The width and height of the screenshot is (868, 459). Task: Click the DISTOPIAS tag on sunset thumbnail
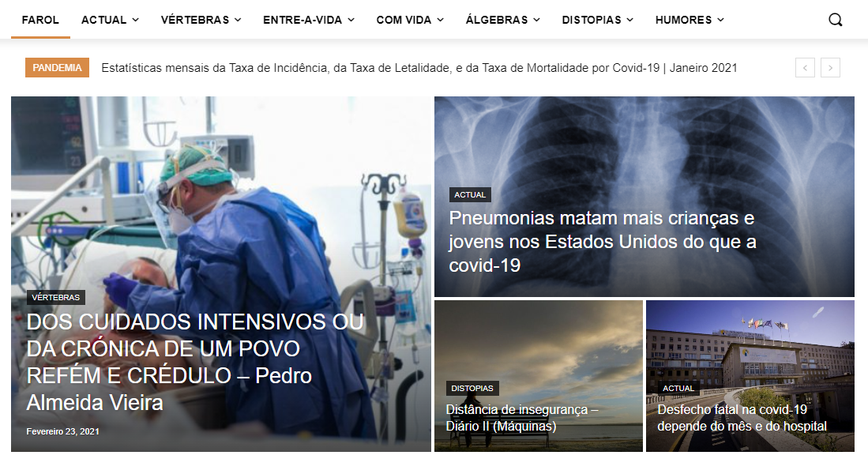click(472, 388)
